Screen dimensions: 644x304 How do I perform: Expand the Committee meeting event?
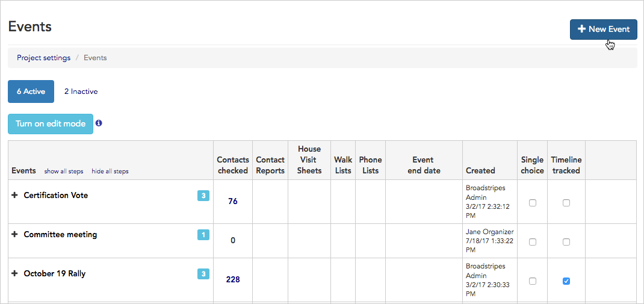pyautogui.click(x=15, y=235)
